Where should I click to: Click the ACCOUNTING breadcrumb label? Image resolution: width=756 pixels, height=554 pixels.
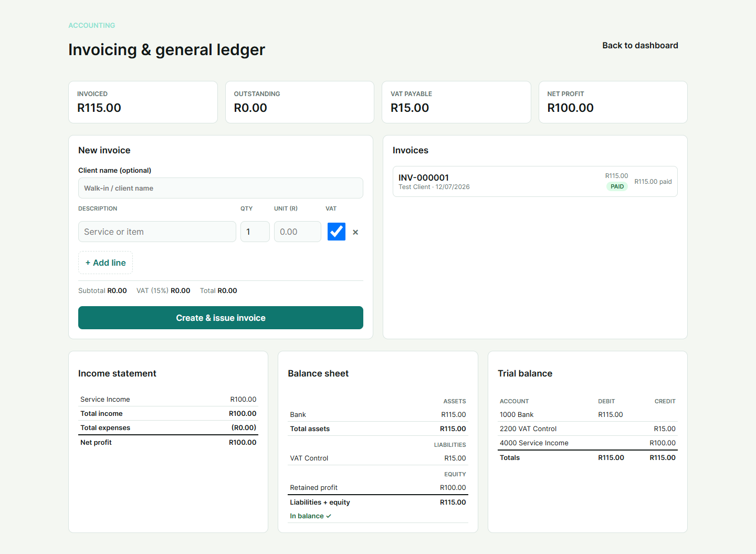92,25
